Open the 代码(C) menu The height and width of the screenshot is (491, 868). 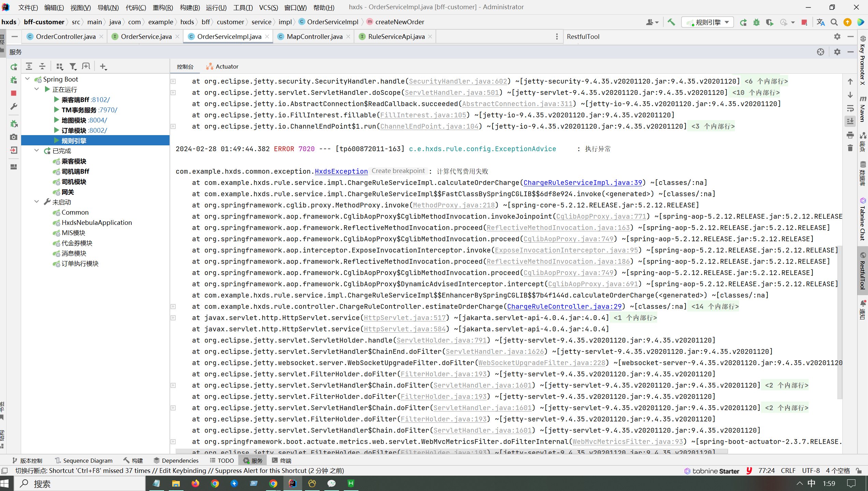(135, 8)
